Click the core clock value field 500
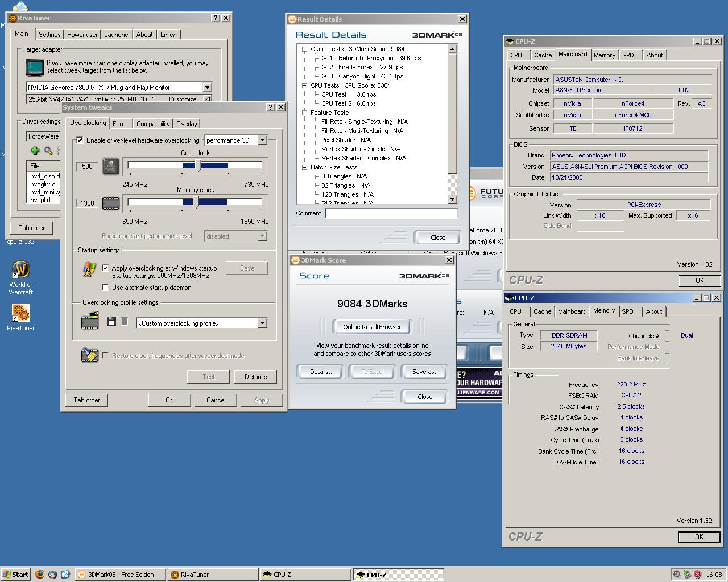Viewport: 728px width, 582px height. pyautogui.click(x=87, y=167)
